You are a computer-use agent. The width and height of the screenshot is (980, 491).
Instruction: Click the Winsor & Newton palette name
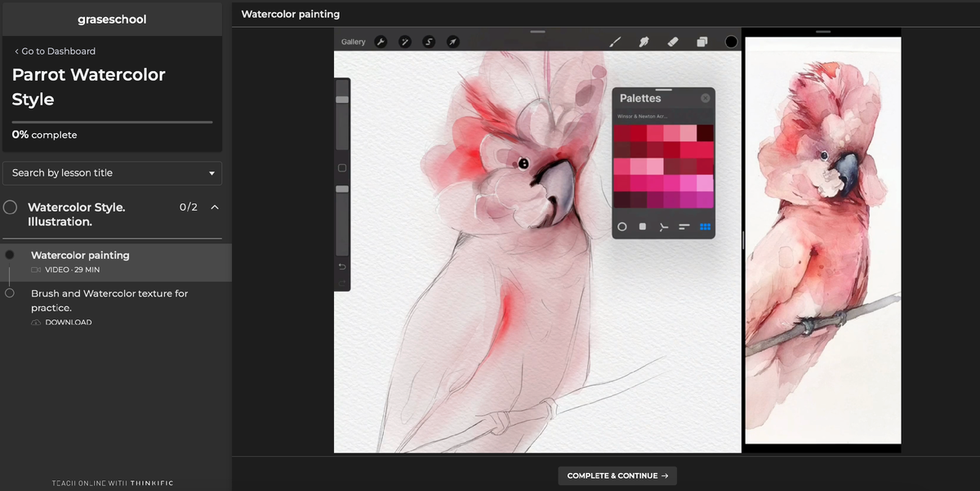click(x=643, y=117)
